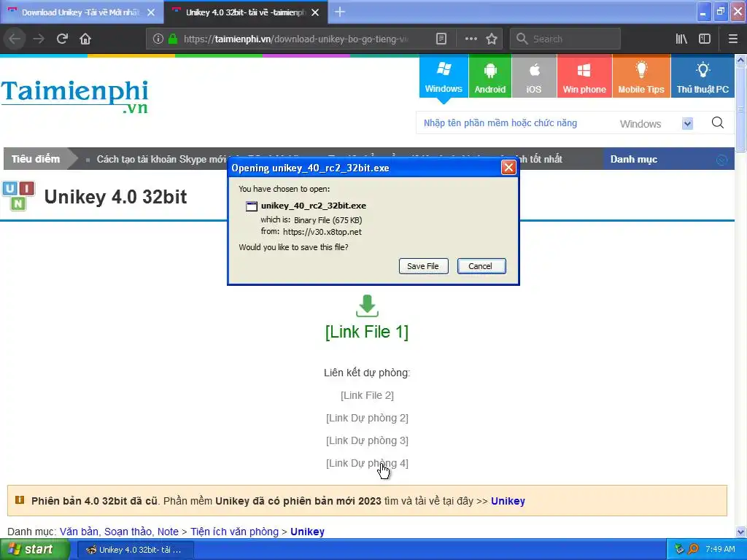
Task: Show sidebars icon in toolbar
Action: [x=705, y=39]
